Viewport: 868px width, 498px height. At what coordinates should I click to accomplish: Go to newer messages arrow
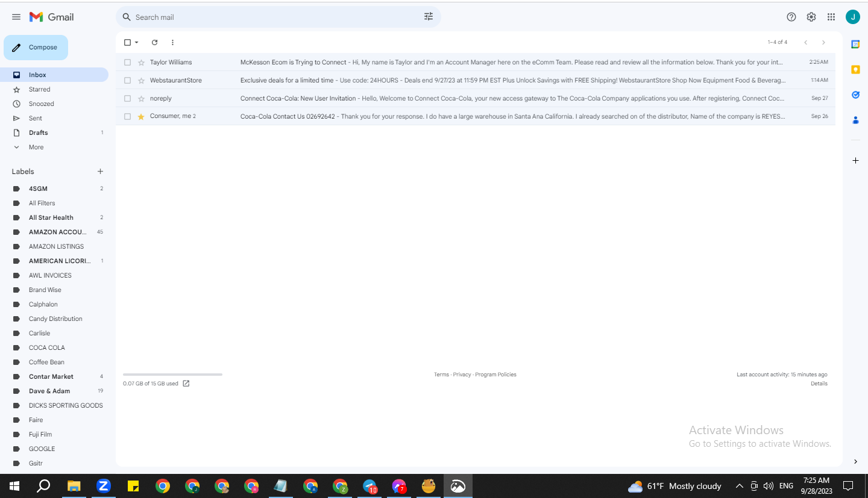coord(806,42)
